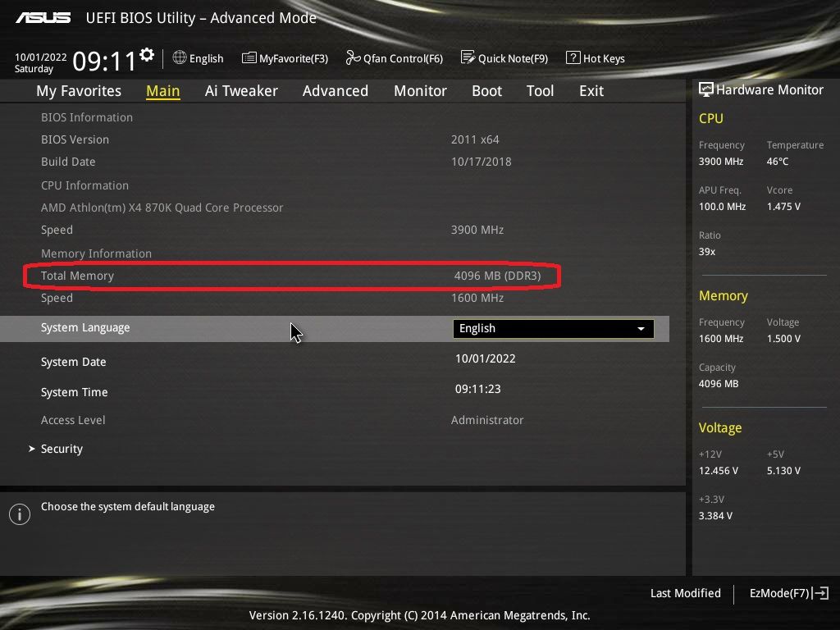Open the Monitor tab
The height and width of the screenshot is (630, 840).
coord(420,91)
